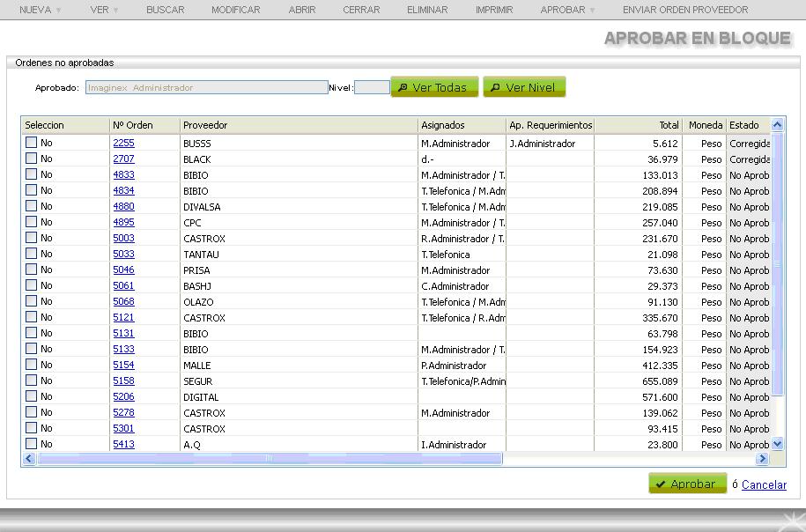Toggle checkbox on order 4880 row
The height and width of the screenshot is (532, 806).
tap(32, 206)
